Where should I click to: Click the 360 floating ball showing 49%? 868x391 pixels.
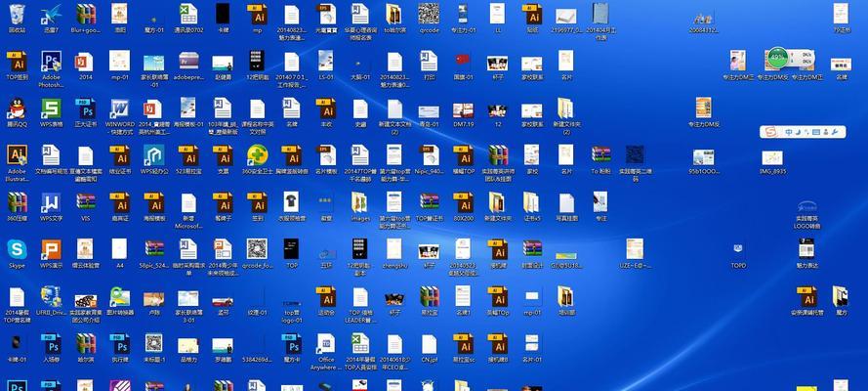(778, 57)
